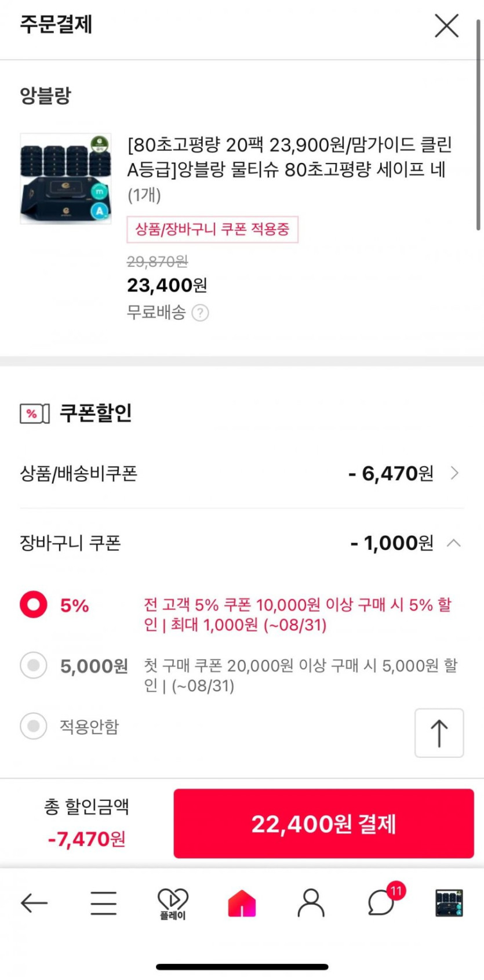Open my account profile icon
Viewport: 484px width, 980px height.
click(x=311, y=903)
